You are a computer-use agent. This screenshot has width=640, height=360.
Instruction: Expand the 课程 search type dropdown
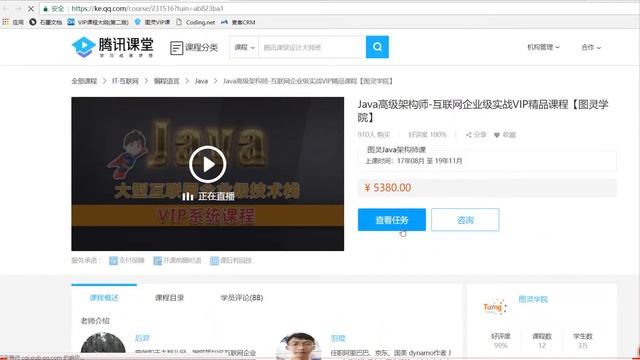(x=244, y=47)
